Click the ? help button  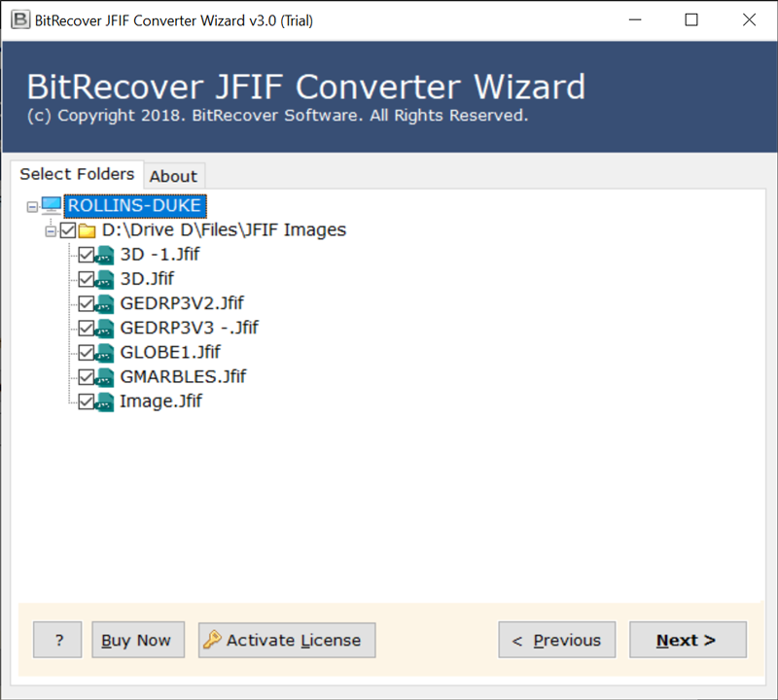57,640
